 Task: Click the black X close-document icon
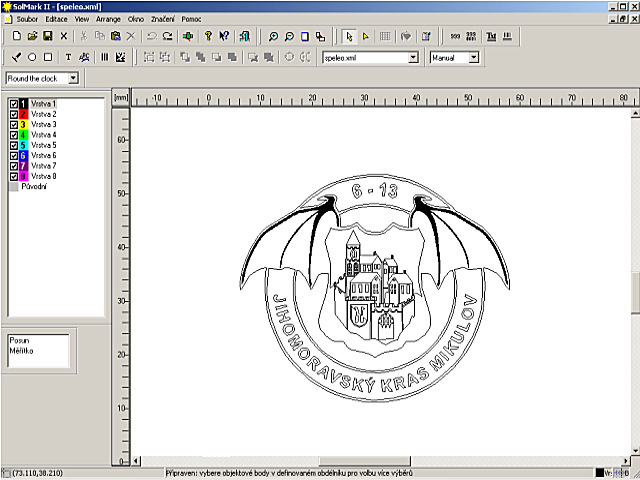64,36
